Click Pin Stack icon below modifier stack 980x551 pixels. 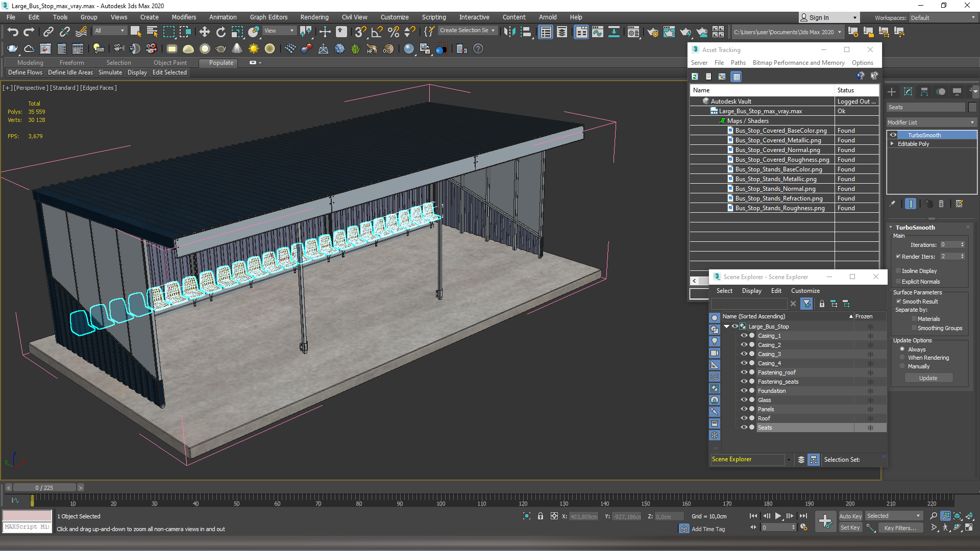tap(892, 204)
